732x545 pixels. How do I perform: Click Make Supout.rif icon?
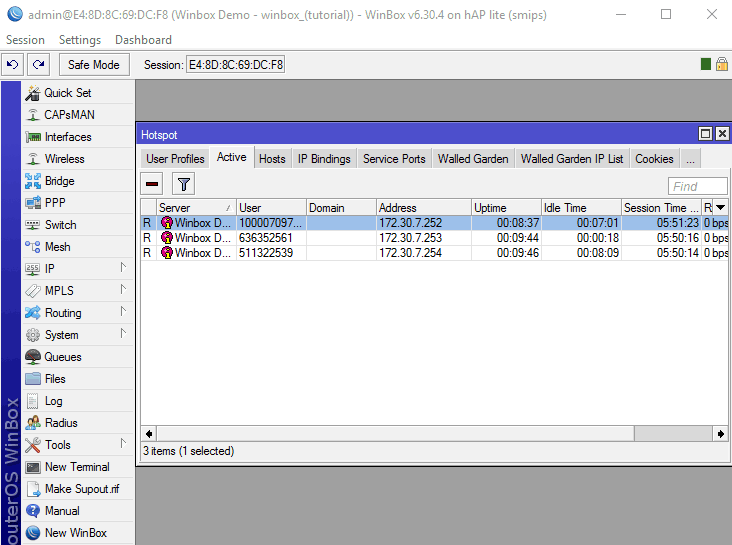point(33,489)
